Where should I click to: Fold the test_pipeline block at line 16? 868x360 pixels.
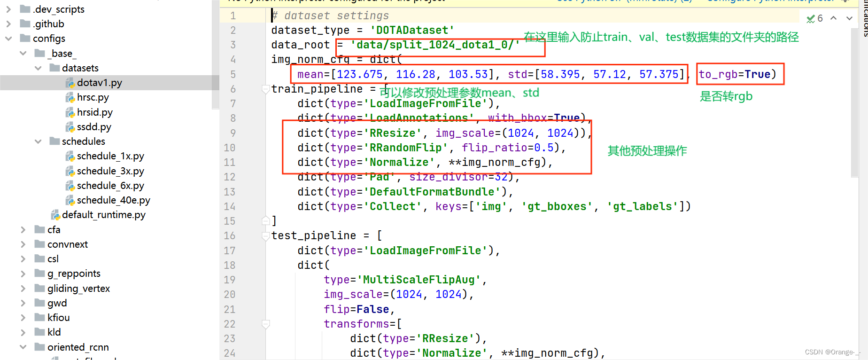click(266, 235)
